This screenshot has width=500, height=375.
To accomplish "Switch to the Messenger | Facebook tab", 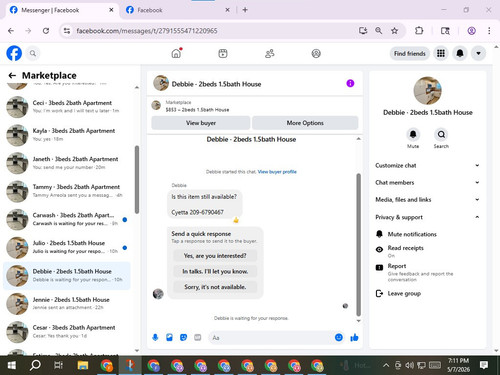I will (62, 10).
